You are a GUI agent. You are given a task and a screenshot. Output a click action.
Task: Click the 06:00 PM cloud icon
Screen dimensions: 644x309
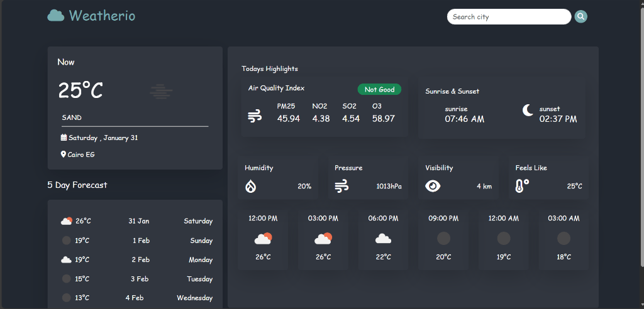pos(383,239)
